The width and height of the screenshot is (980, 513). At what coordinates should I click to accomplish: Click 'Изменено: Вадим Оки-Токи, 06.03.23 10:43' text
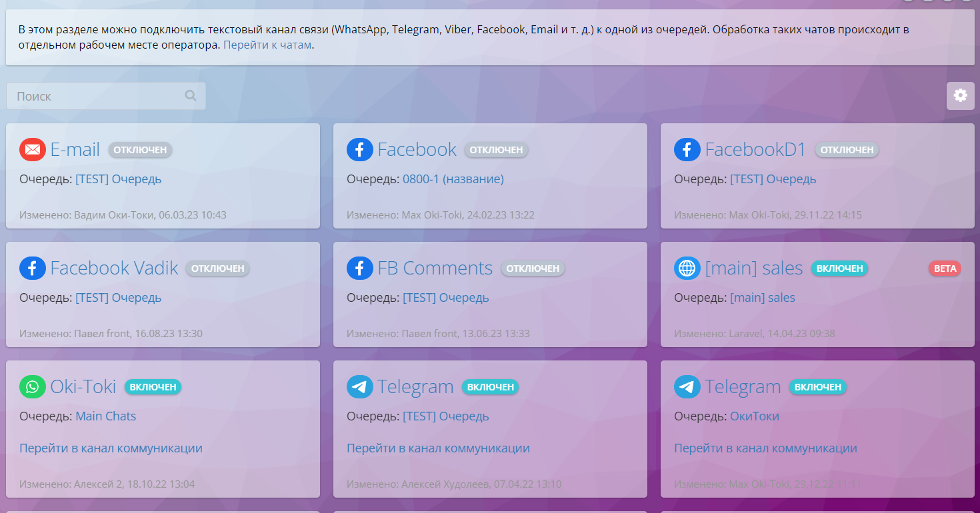[123, 215]
